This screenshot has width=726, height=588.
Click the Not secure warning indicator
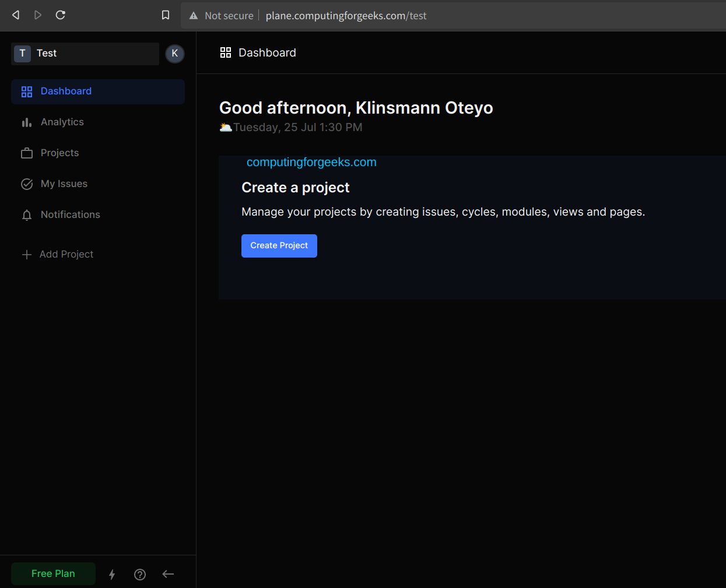tap(221, 15)
